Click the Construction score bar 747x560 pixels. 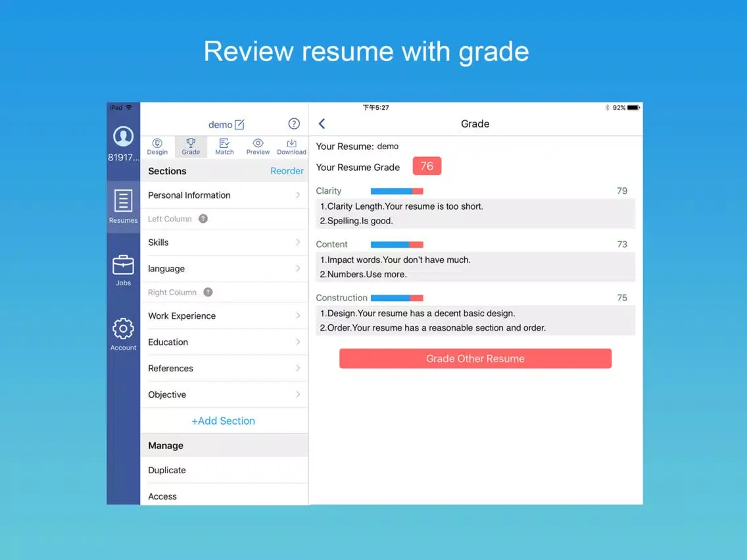click(397, 298)
